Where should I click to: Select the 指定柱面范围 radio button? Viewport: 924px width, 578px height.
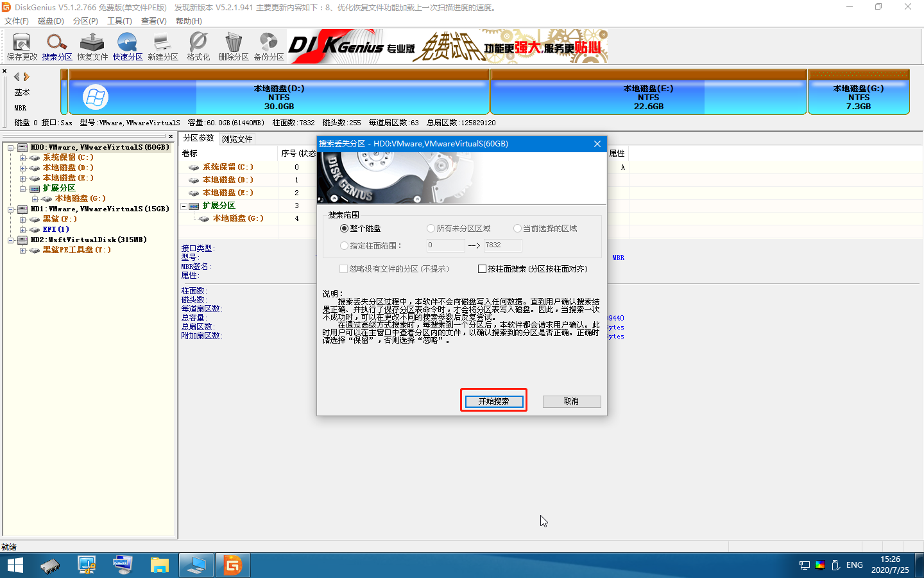344,245
